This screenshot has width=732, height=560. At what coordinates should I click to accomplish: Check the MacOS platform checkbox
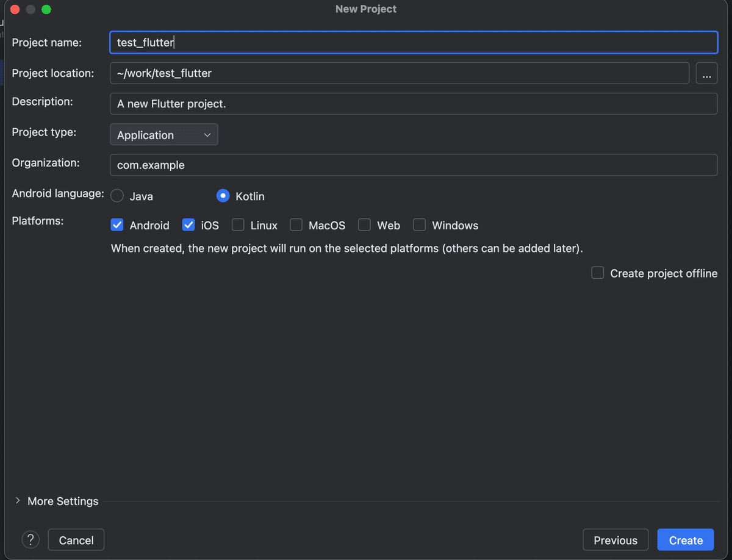(296, 225)
